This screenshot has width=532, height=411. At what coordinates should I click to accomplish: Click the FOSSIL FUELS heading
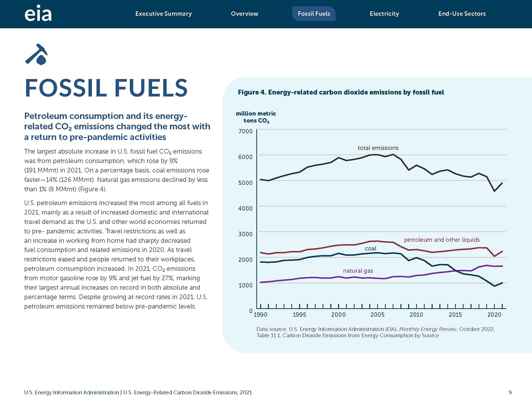click(x=106, y=88)
